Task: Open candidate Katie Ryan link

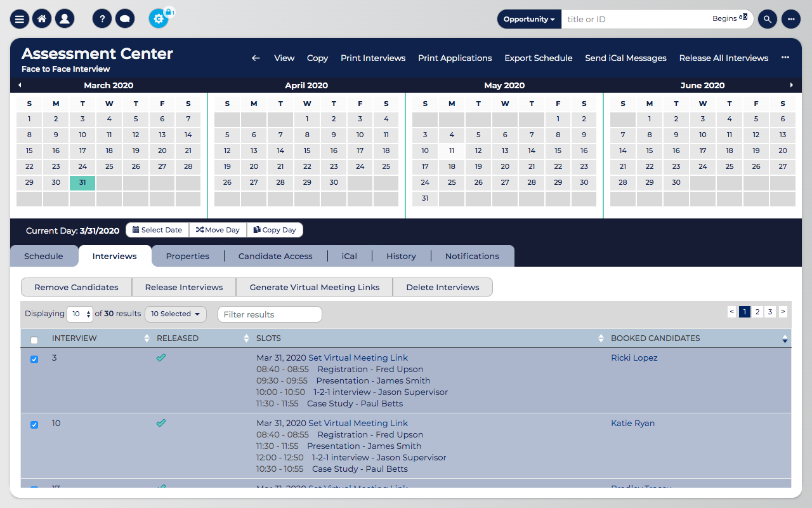Action: coord(633,423)
